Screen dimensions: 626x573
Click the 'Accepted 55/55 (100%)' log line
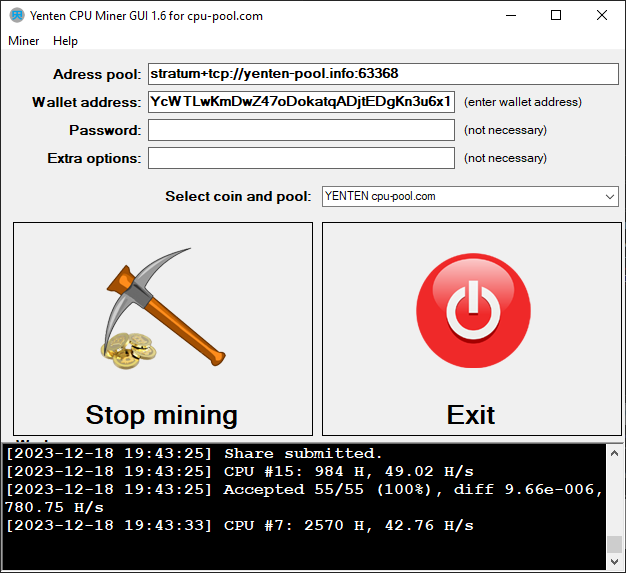pos(304,498)
